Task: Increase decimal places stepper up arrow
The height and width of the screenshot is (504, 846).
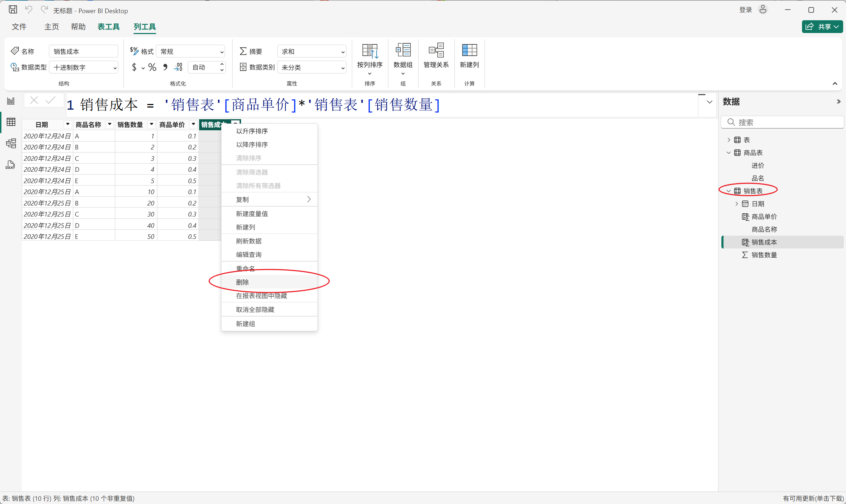Action: pos(222,65)
